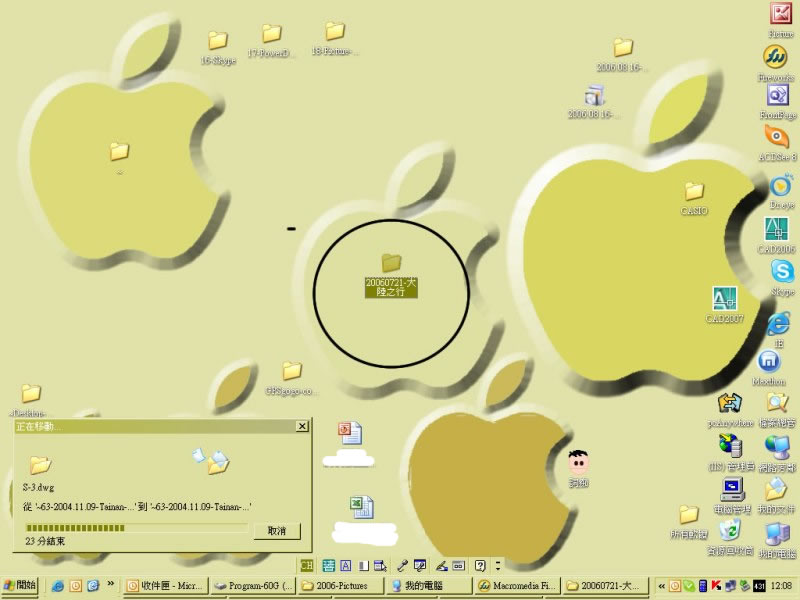
Task: Open the IME bar help question-mark icon
Action: point(480,565)
